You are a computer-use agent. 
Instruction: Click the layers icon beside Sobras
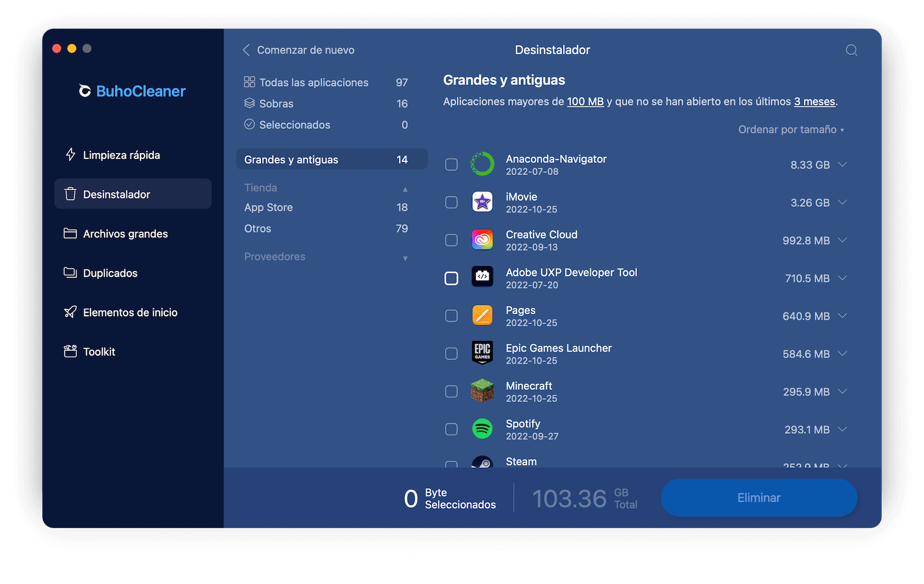point(249,103)
